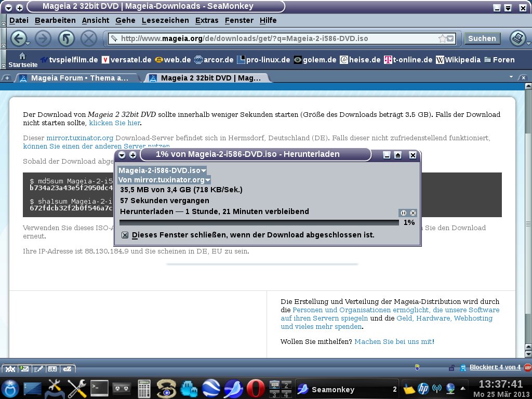Open the golem.de bookmark
The image size is (532, 399).
coord(315,60)
